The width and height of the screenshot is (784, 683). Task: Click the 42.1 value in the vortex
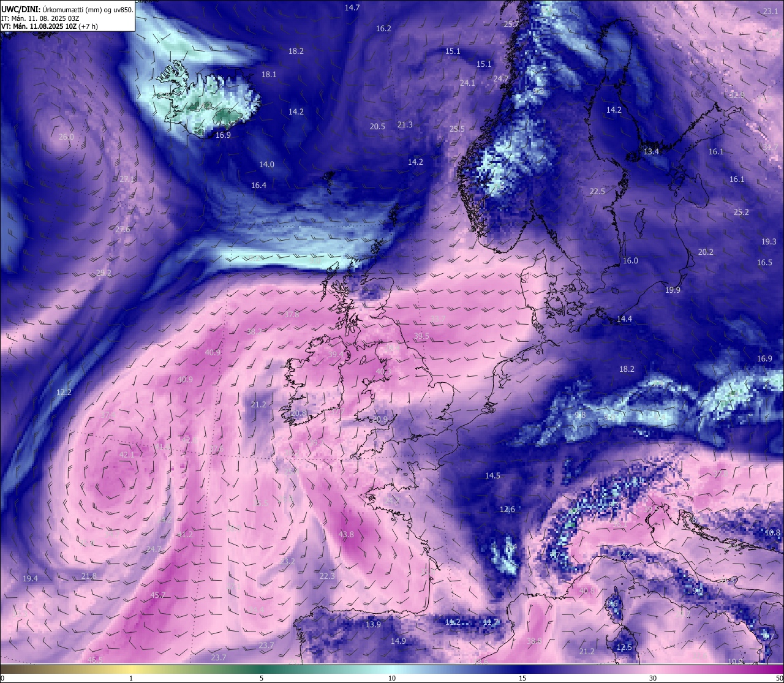pos(127,455)
